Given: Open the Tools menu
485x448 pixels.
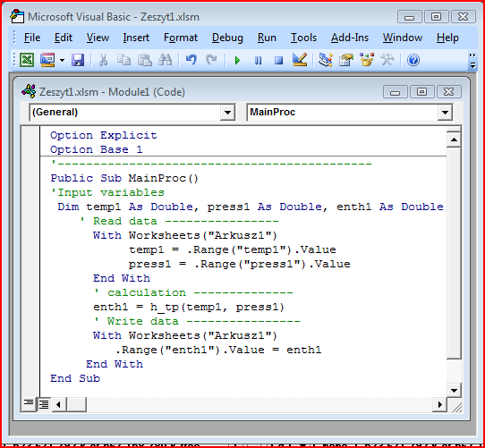Looking at the screenshot, I should [303, 38].
